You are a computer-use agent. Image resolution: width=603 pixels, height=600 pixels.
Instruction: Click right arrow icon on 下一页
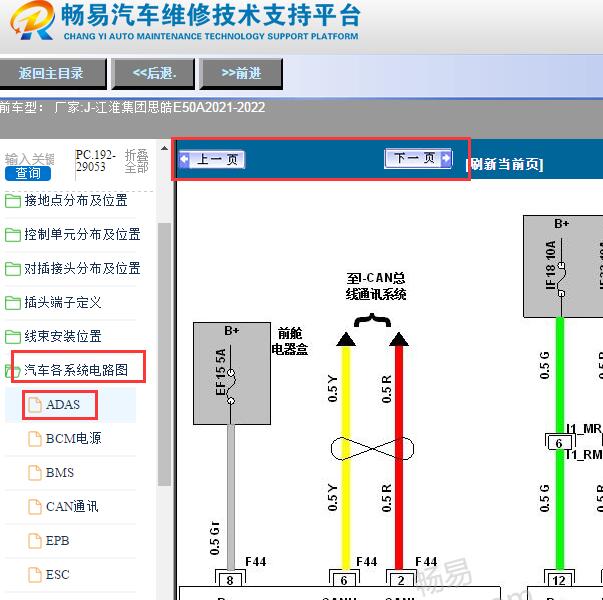click(x=446, y=158)
